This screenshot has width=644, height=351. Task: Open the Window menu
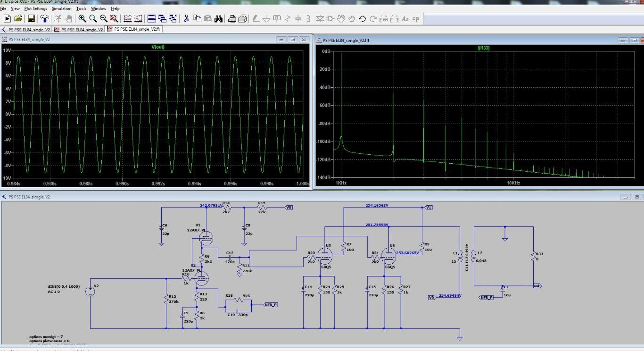click(x=99, y=8)
